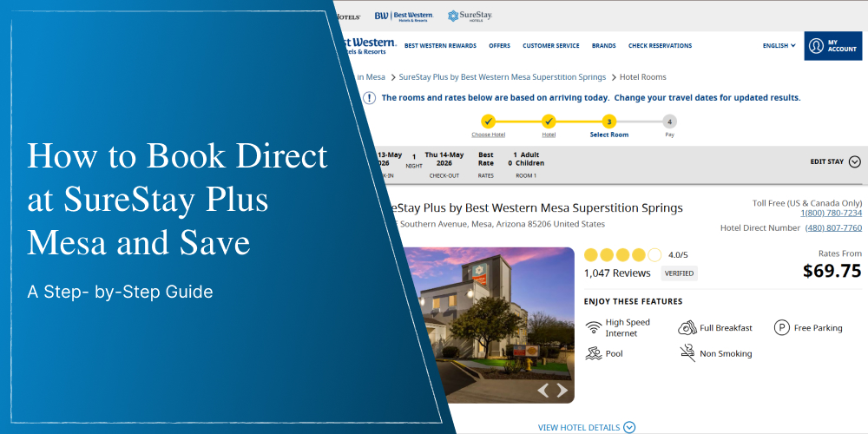Click the Choose Hotel step checkmark
This screenshot has height=434, width=868.
(x=488, y=122)
